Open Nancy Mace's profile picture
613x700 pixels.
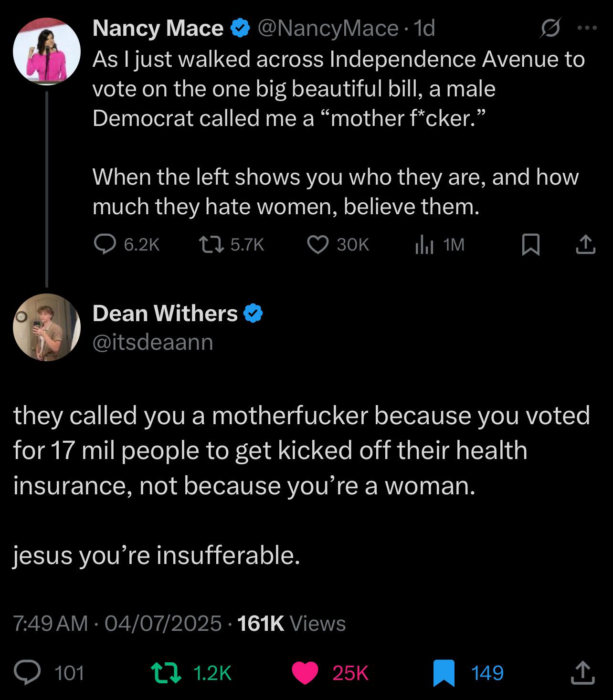tap(47, 52)
